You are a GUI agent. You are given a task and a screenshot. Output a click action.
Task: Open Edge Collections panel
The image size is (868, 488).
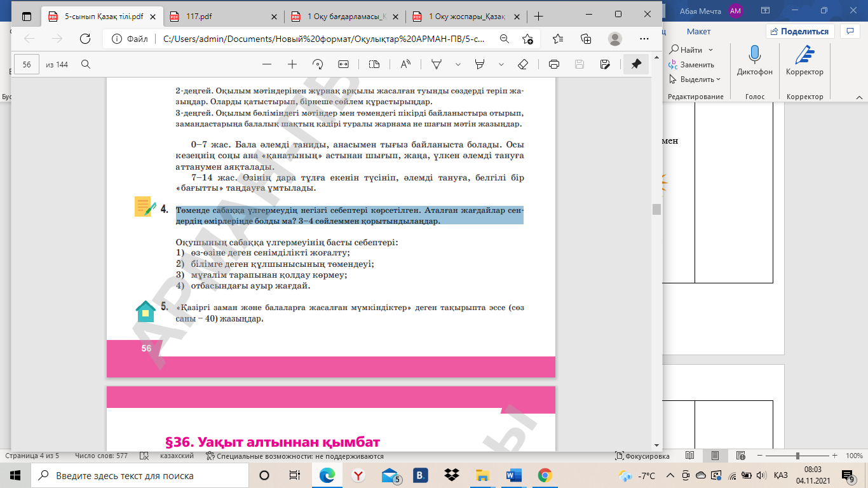(x=586, y=39)
